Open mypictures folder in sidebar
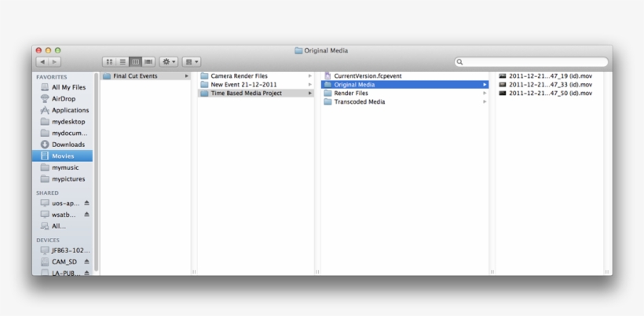Image resolution: width=644 pixels, height=316 pixels. (x=62, y=178)
